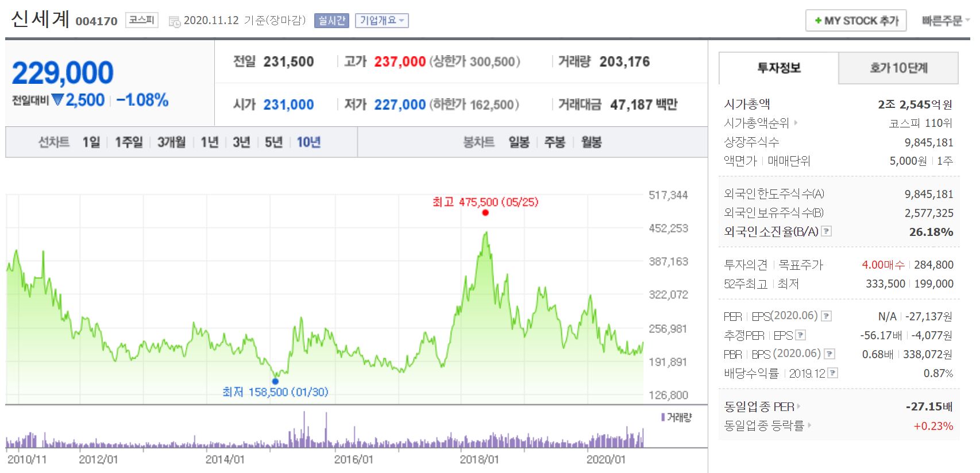Click the volume bar chart area
The image size is (980, 473).
[x=325, y=429]
